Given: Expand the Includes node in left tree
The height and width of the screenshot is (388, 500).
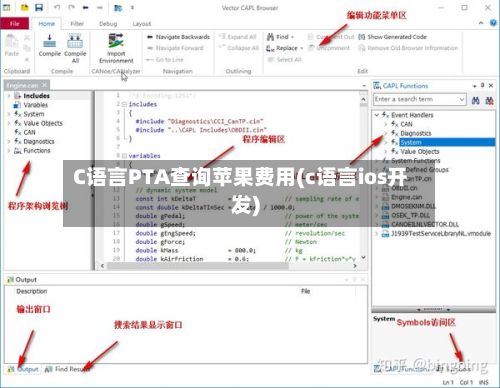Looking at the screenshot, I should [9, 96].
